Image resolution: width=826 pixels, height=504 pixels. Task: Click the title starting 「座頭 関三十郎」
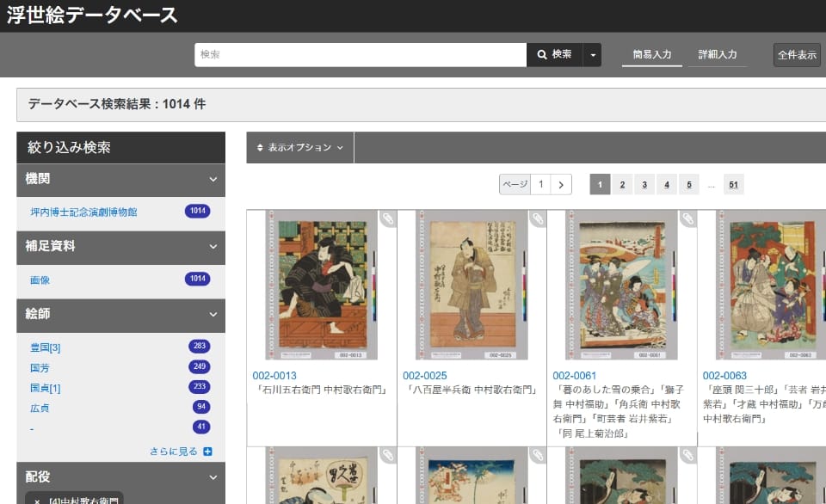point(764,404)
